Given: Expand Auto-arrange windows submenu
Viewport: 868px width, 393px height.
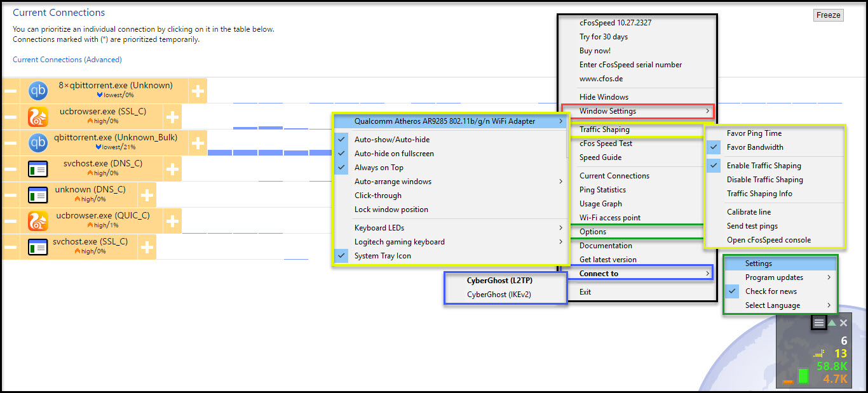Looking at the screenshot, I should [450, 182].
